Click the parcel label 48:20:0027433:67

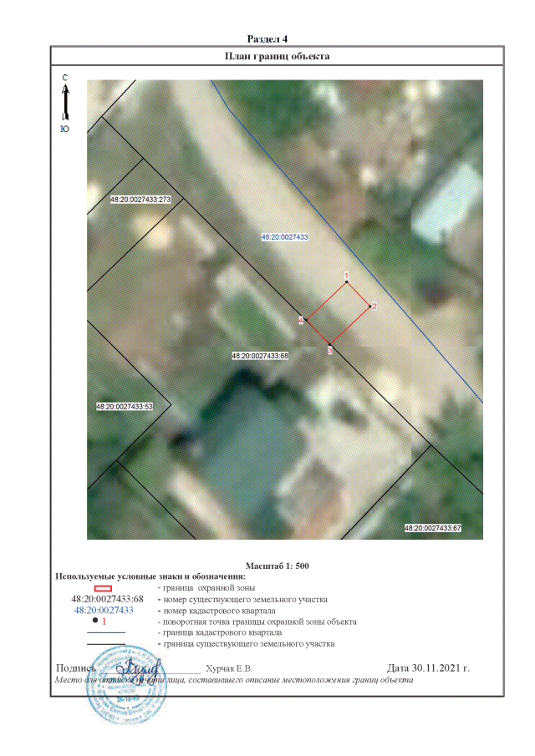pyautogui.click(x=433, y=528)
